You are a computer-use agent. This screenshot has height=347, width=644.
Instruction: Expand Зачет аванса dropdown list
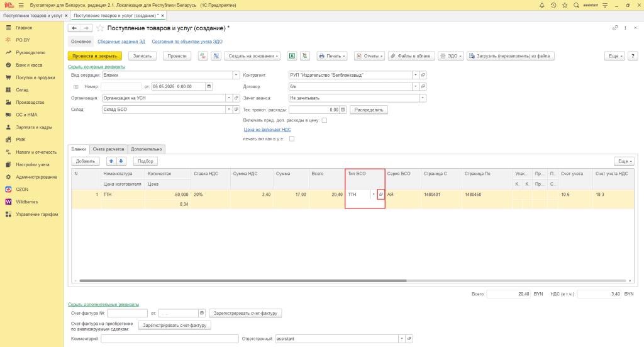point(422,98)
